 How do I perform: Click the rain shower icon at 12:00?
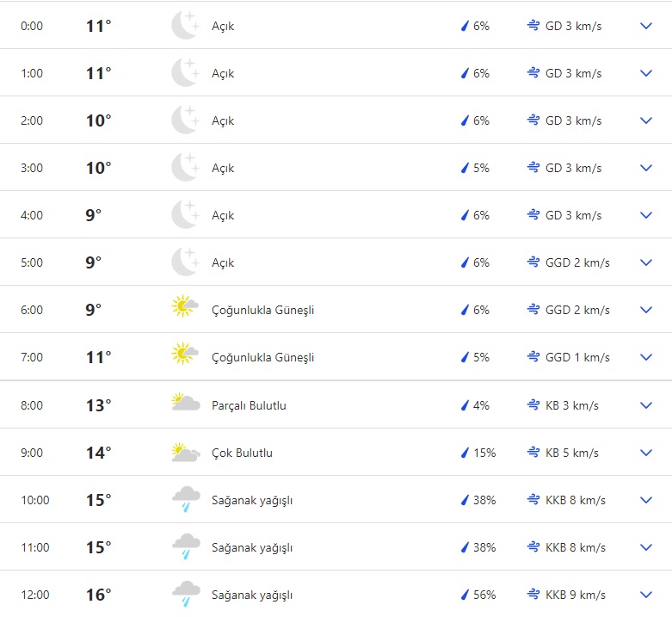185,594
